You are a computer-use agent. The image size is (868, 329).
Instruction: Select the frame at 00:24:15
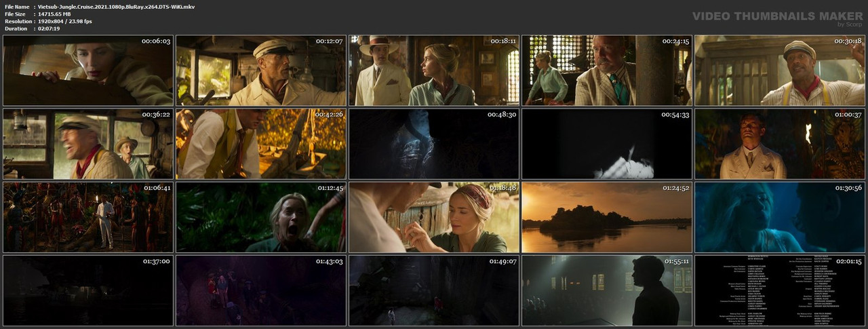[607, 71]
